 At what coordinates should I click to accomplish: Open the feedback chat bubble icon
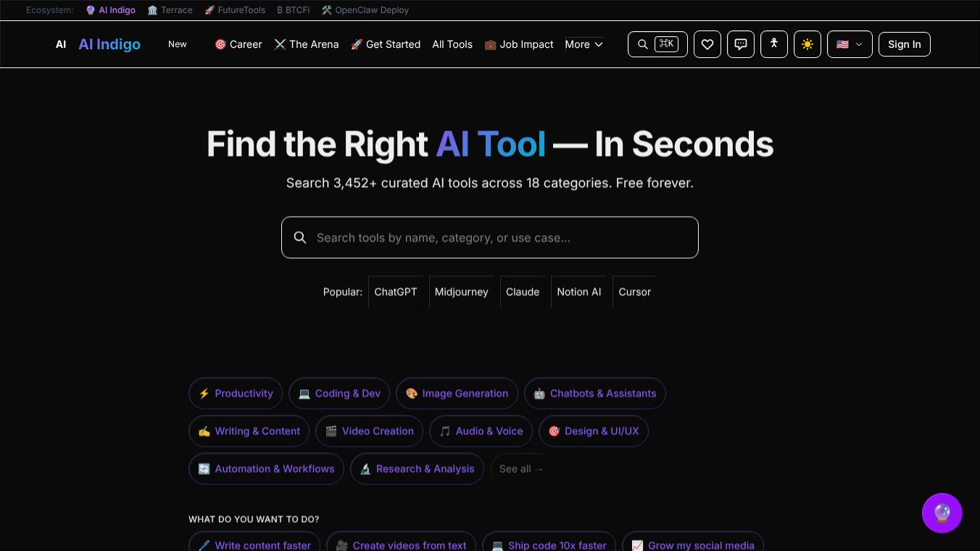740,44
